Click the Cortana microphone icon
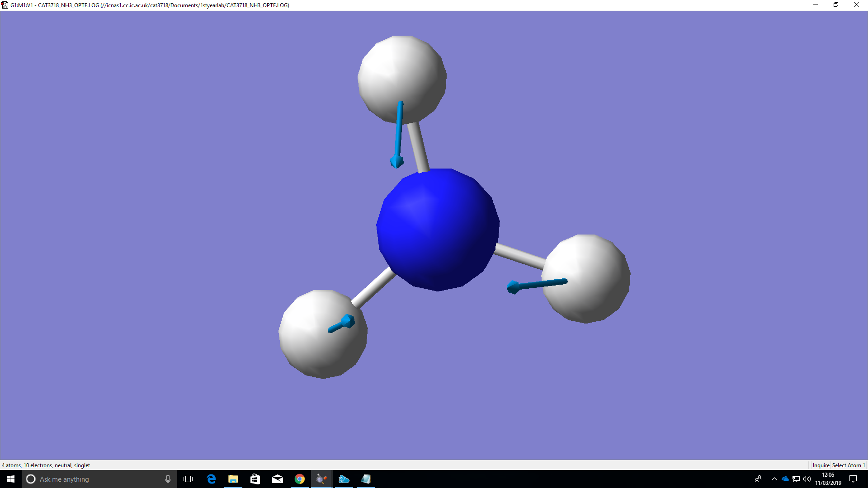Screen dimensions: 868x488 (168, 479)
